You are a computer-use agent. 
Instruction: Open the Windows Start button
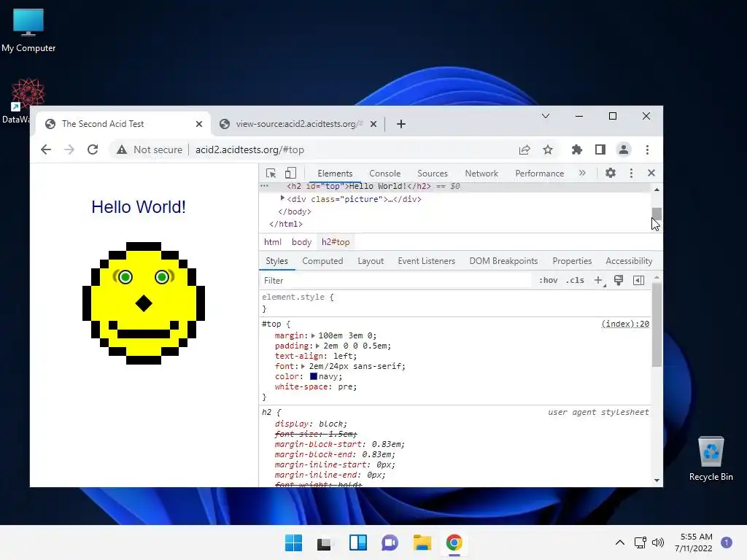(293, 542)
